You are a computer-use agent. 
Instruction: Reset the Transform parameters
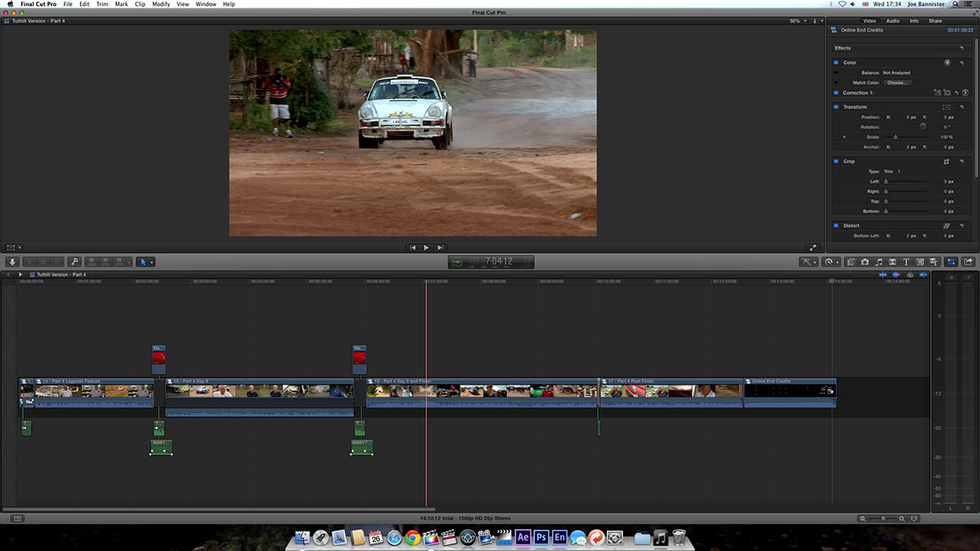[962, 107]
